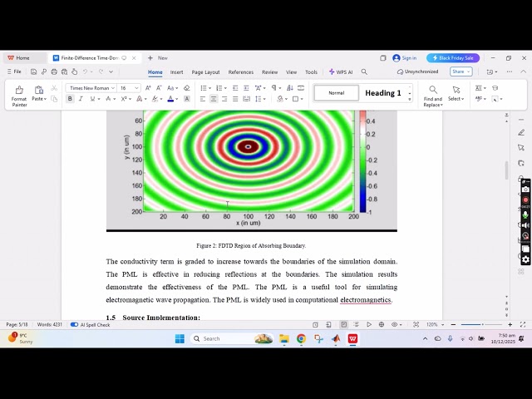Click the Print Preview icon
532x399 pixels.
tap(64, 71)
